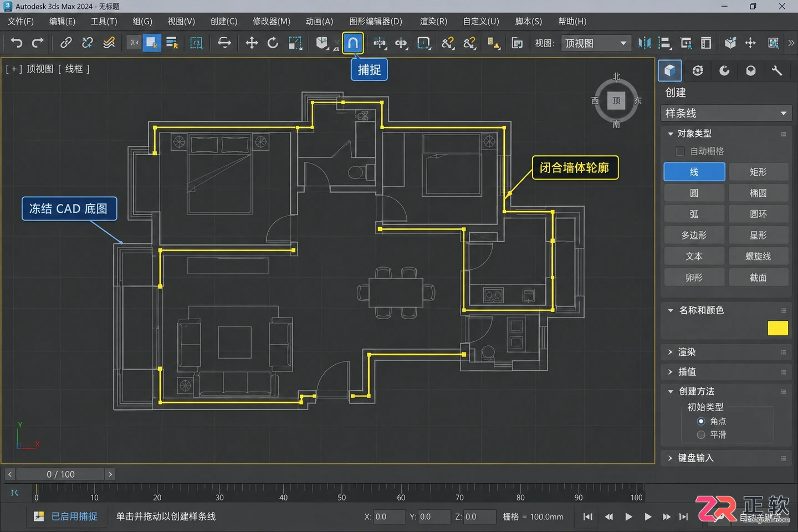The height and width of the screenshot is (532, 798).
Task: Click the 矩形 shape button
Action: [x=758, y=172]
